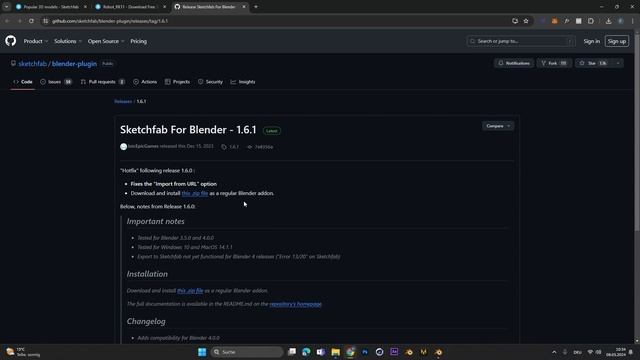Click the taskbar Suche search box
The width and height of the screenshot is (640, 360).
point(247,352)
